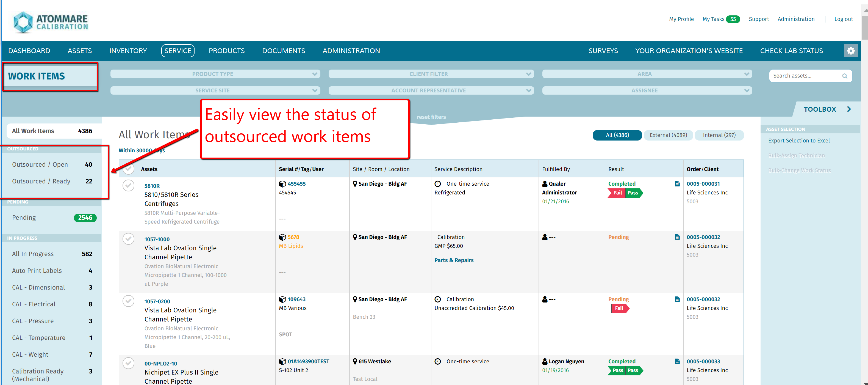Click the green Pending 2546 count badge
Screen dimensions: 868x385
pos(85,218)
